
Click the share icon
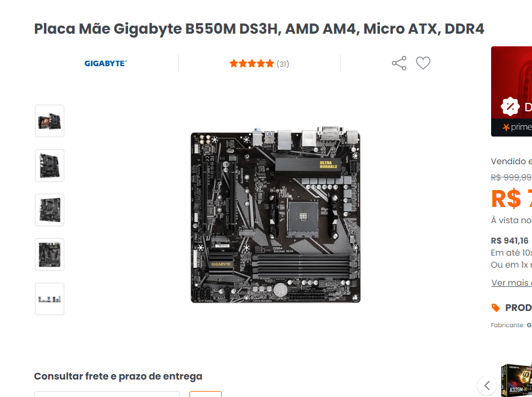tap(399, 63)
